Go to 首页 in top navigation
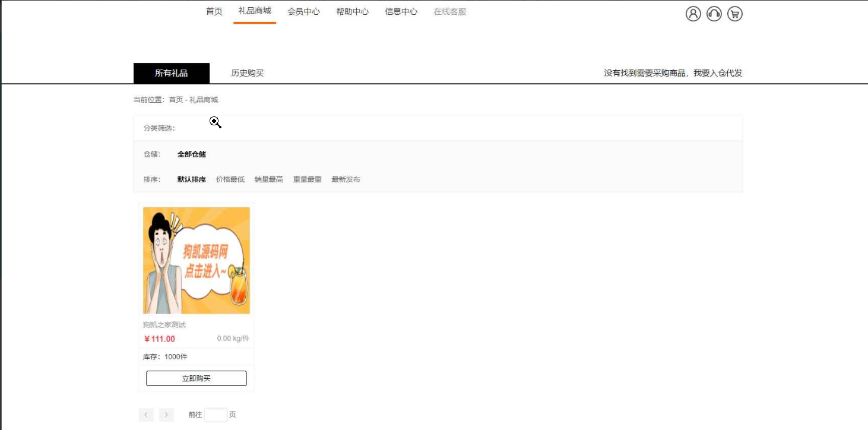 tap(214, 11)
